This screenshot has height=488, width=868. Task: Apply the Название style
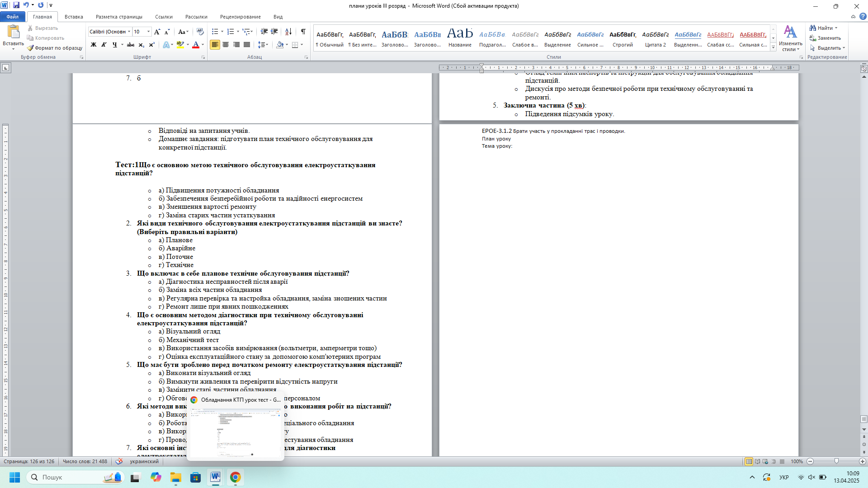point(460,38)
